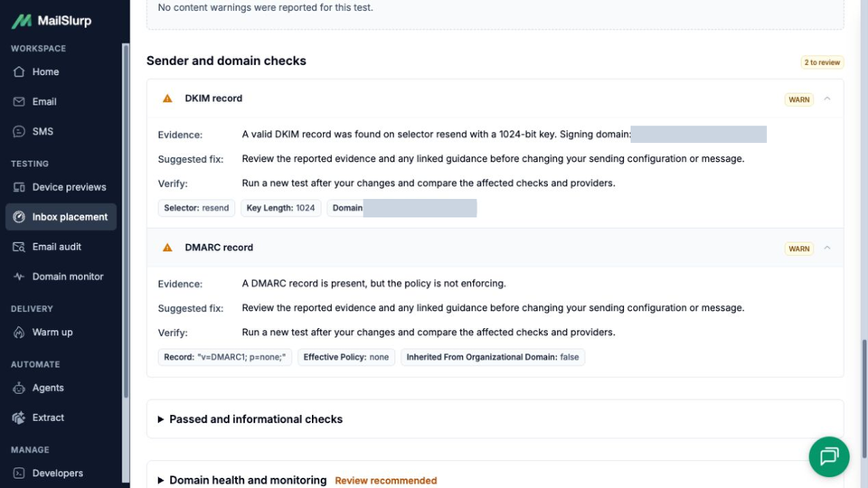Click the 'Effective Policy: none' tag

coord(346,358)
